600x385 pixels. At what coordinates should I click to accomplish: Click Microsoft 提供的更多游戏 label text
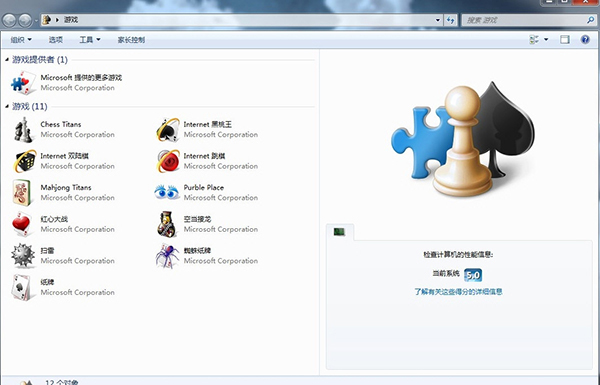click(x=81, y=77)
